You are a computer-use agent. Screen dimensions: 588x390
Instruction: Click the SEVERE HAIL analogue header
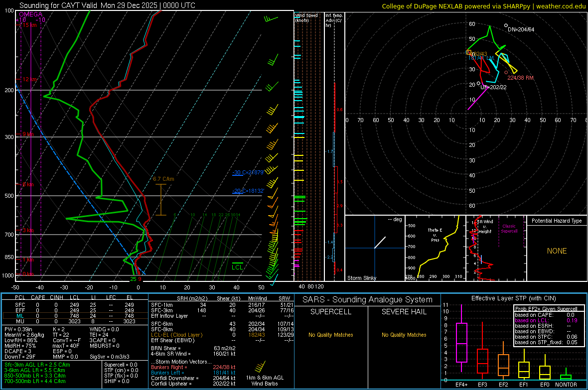click(x=404, y=312)
